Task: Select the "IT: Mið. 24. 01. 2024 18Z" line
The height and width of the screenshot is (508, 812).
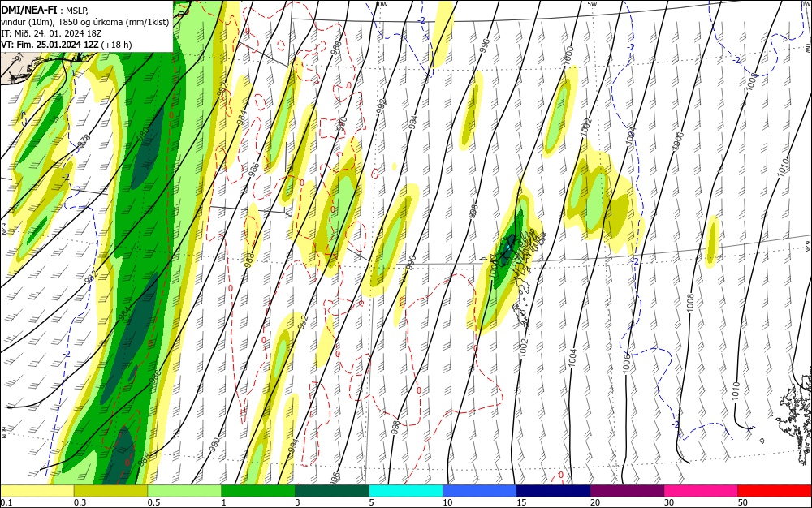Action: [x=51, y=32]
